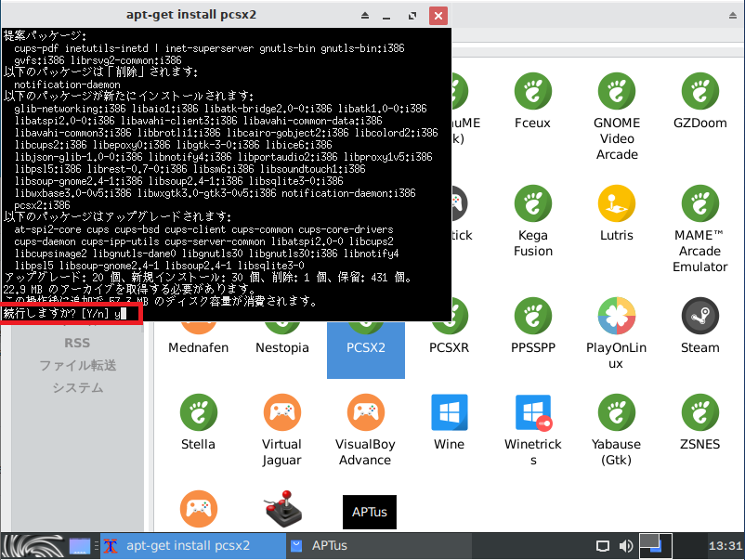Click the blue Wine icon

click(449, 412)
